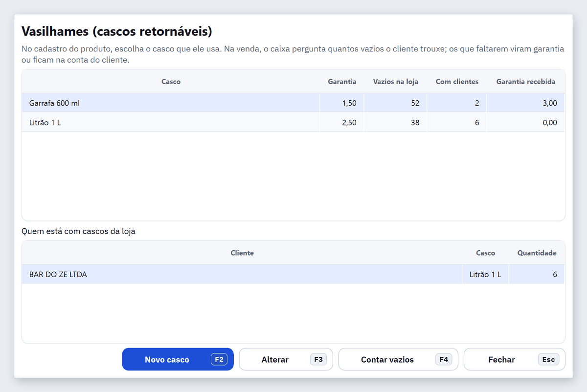Start the Contar vazios action

pyautogui.click(x=398, y=359)
